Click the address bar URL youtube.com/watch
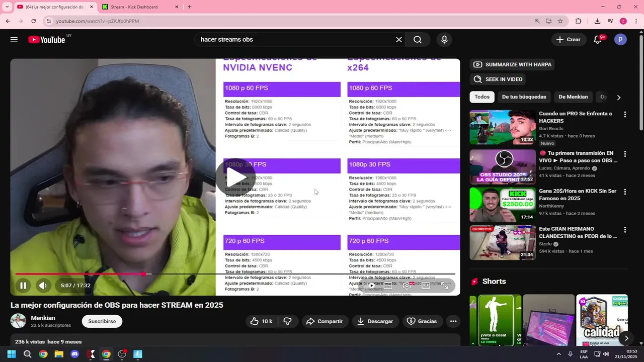This screenshot has height=362, width=644. coord(97,21)
